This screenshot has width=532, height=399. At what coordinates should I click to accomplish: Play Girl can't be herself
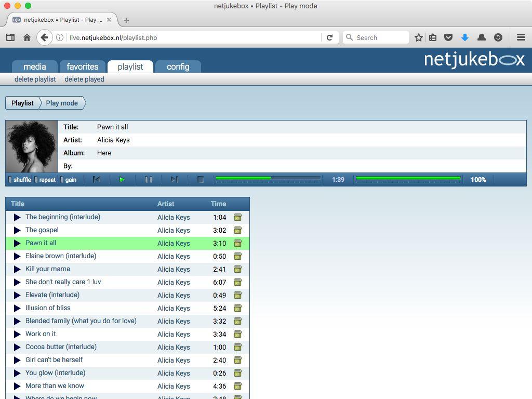coord(17,361)
